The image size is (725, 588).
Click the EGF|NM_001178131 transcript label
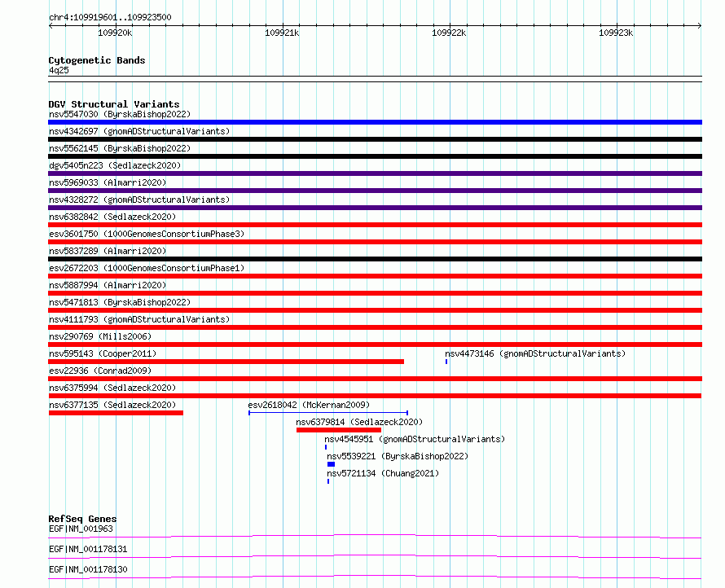click(x=88, y=549)
